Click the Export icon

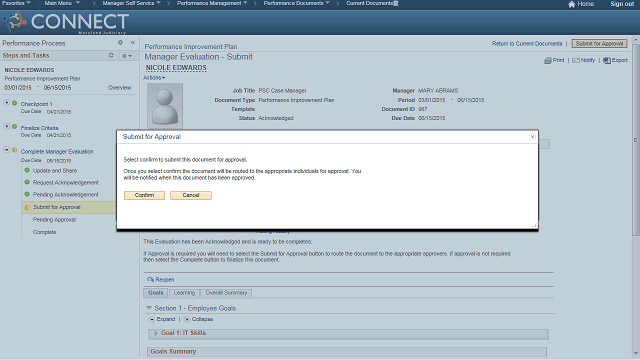607,60
